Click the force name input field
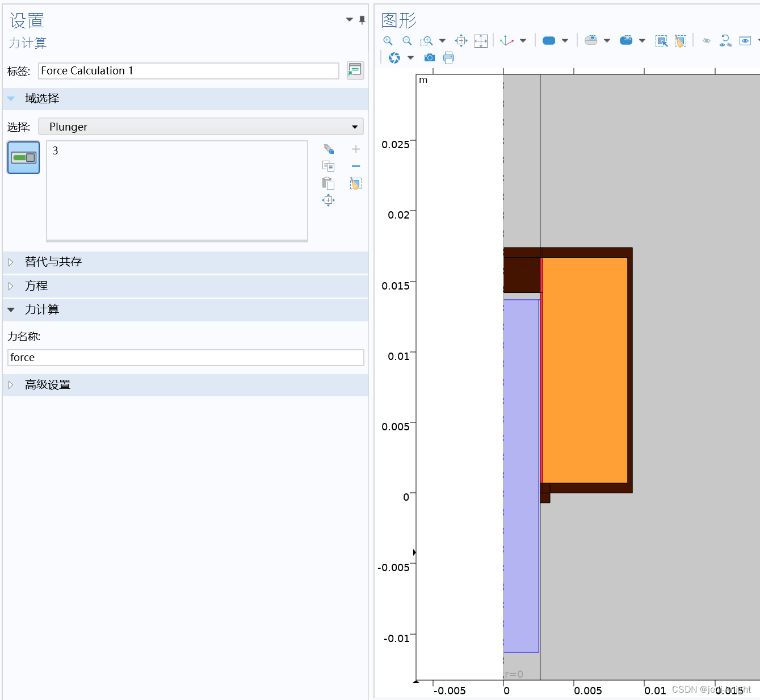 (186, 358)
